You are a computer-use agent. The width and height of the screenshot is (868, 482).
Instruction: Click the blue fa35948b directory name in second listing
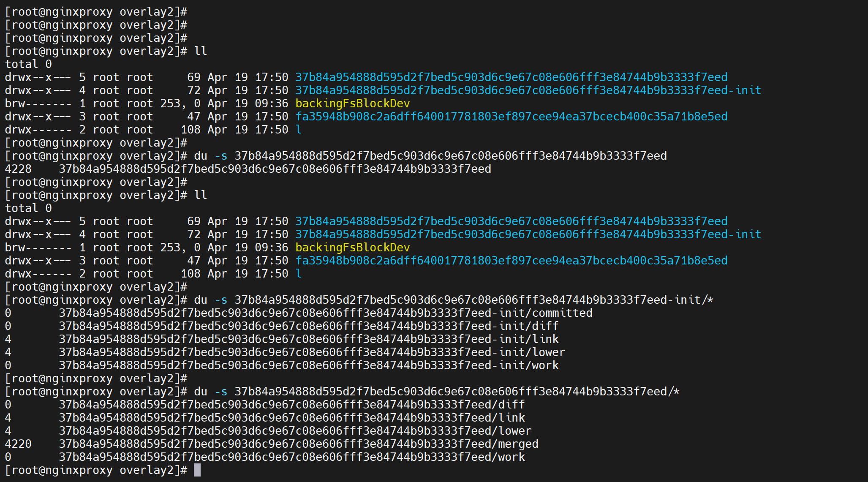(511, 261)
